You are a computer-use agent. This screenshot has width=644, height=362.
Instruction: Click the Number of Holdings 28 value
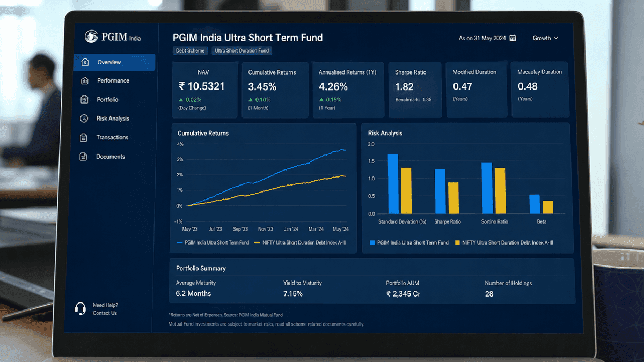pos(489,294)
